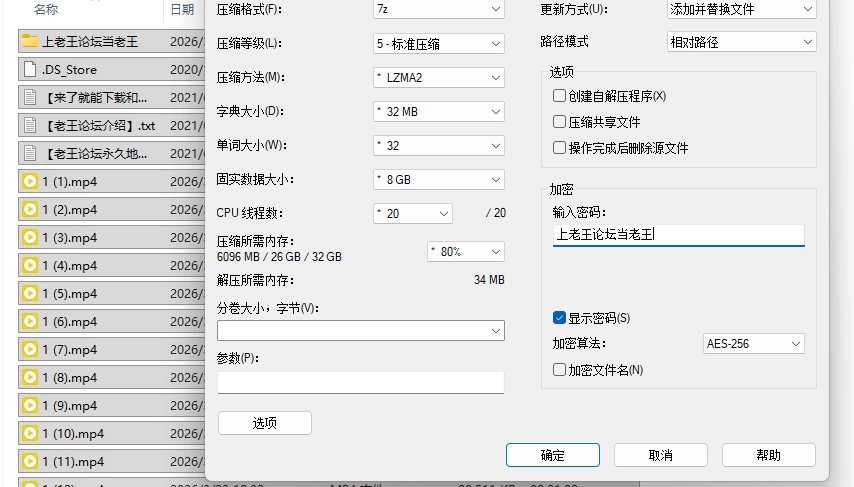Image resolution: width=854 pixels, height=487 pixels.
Task: Enable the 创建自解压程序 checkbox
Action: point(559,96)
